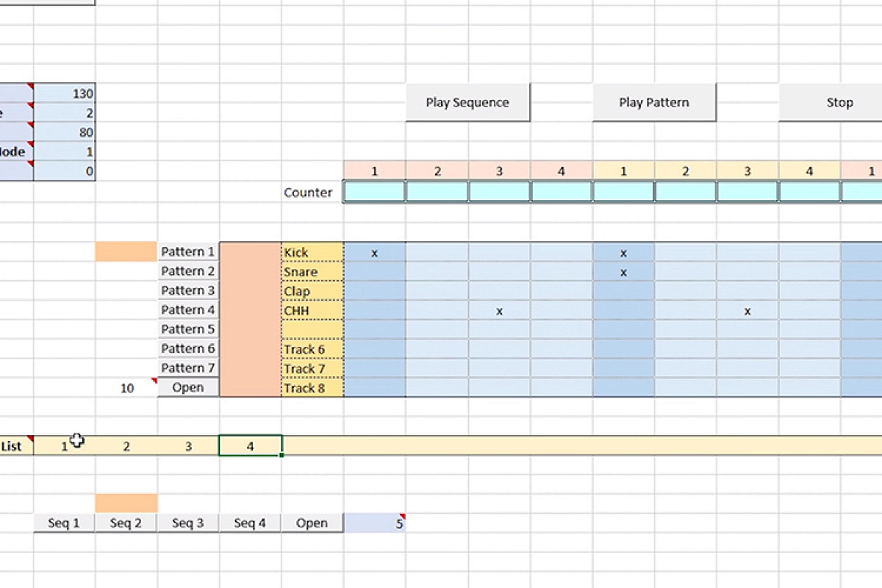Click the Open button beside Seq 4

312,523
